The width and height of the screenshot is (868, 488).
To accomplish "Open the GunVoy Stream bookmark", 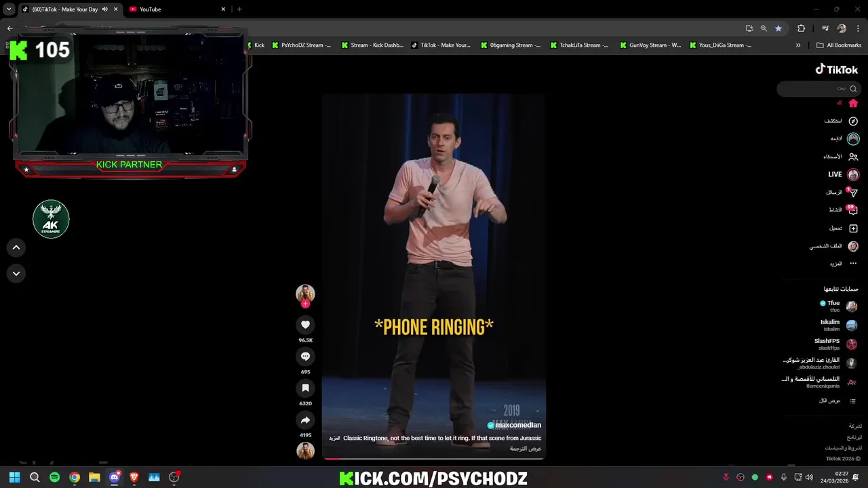I will click(x=650, y=45).
